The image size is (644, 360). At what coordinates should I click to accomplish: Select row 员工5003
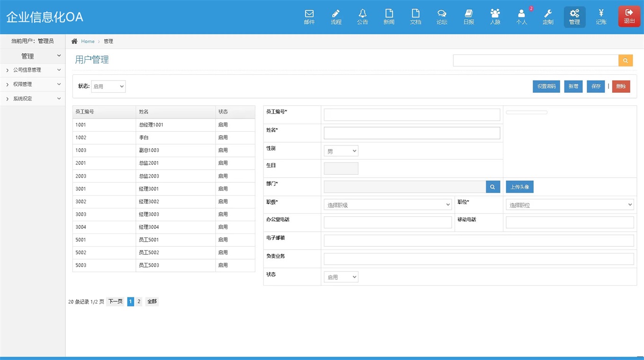164,266
